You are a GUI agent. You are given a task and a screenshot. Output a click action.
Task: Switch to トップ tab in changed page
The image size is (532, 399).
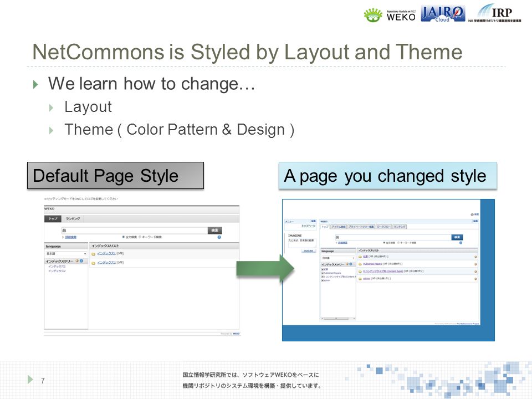point(325,227)
